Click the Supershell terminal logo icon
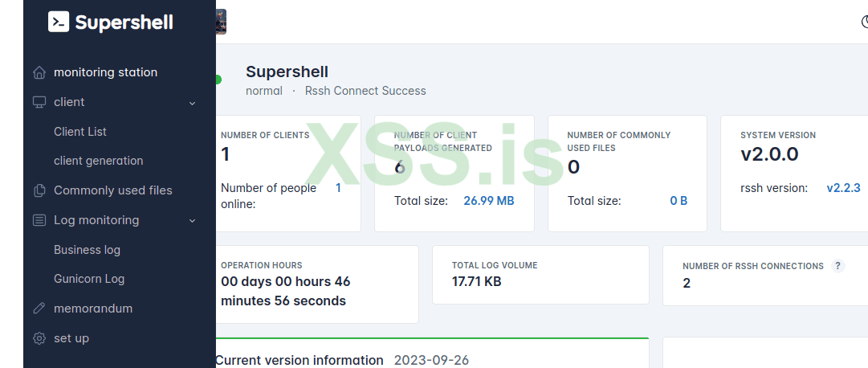This screenshot has height=368, width=868. [59, 22]
